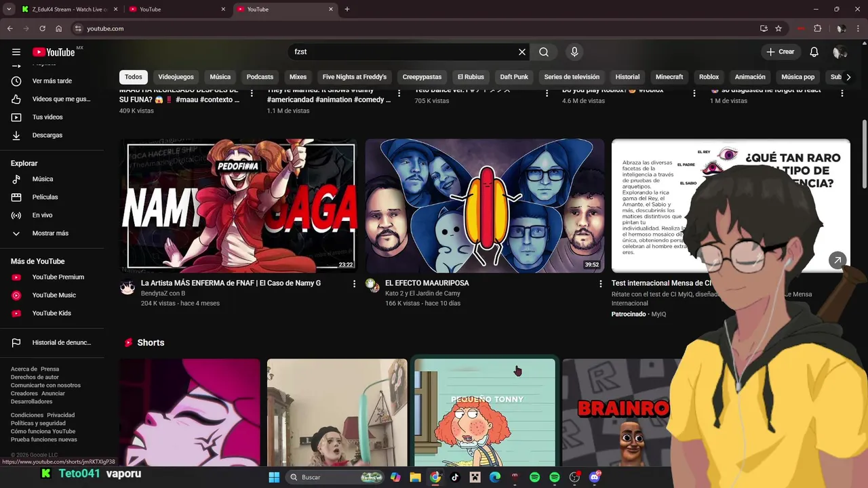This screenshot has width=868, height=488.
Task: Open Cómo funciona YouTube footer link
Action: click(43, 431)
